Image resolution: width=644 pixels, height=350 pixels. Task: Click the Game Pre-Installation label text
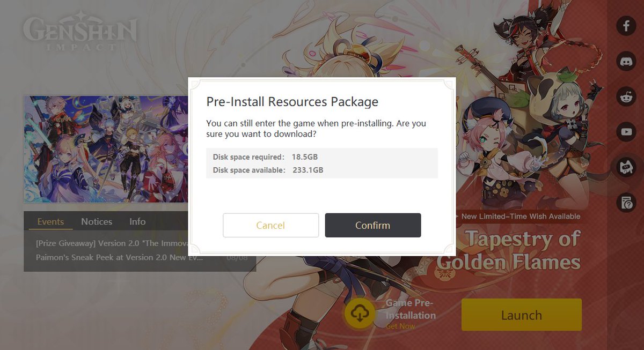click(x=411, y=309)
